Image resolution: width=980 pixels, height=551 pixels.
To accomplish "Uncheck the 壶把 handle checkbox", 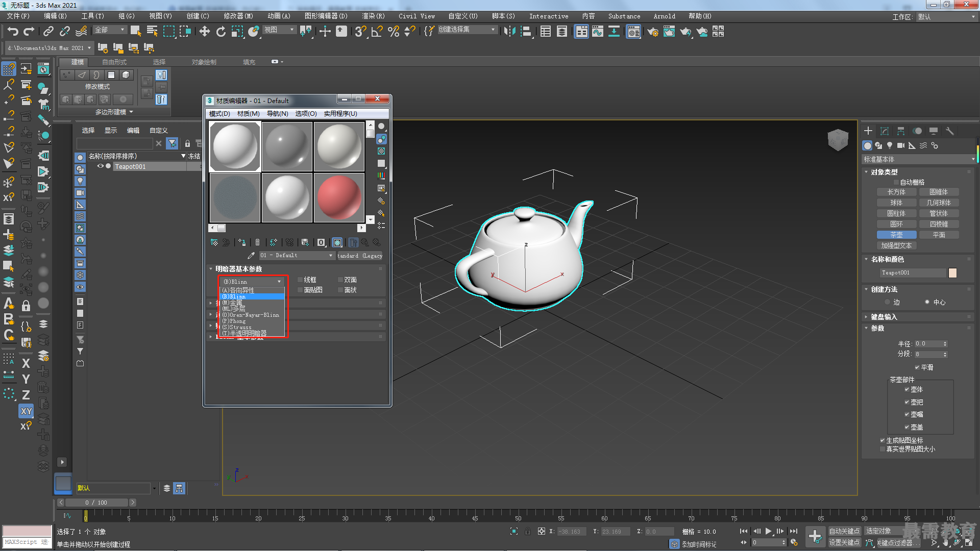I will (x=907, y=402).
